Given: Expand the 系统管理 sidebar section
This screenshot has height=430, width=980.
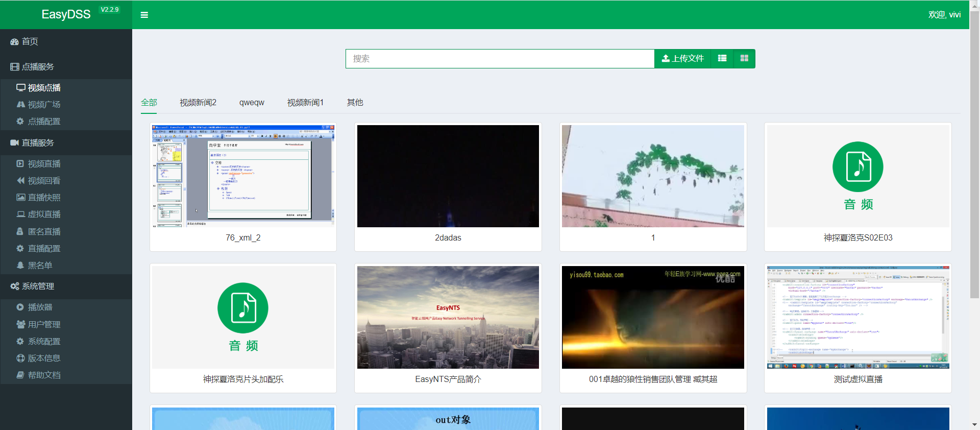Looking at the screenshot, I should coord(38,286).
